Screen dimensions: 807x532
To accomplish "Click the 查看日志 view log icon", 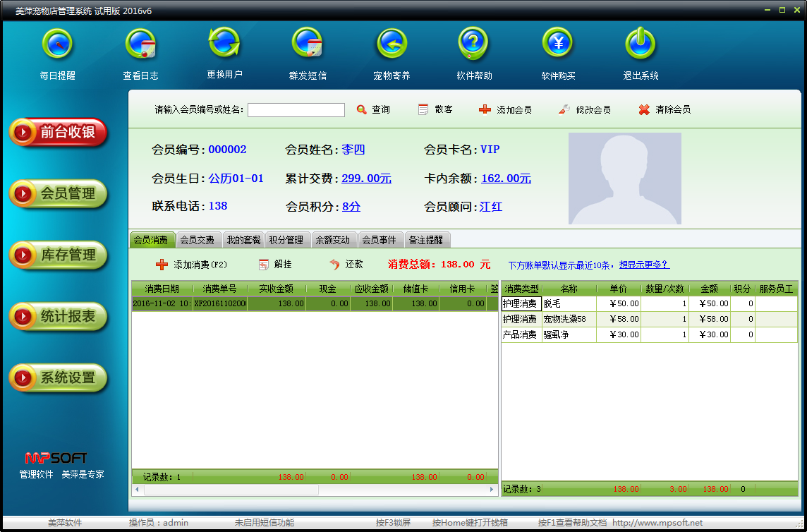I will (x=140, y=45).
